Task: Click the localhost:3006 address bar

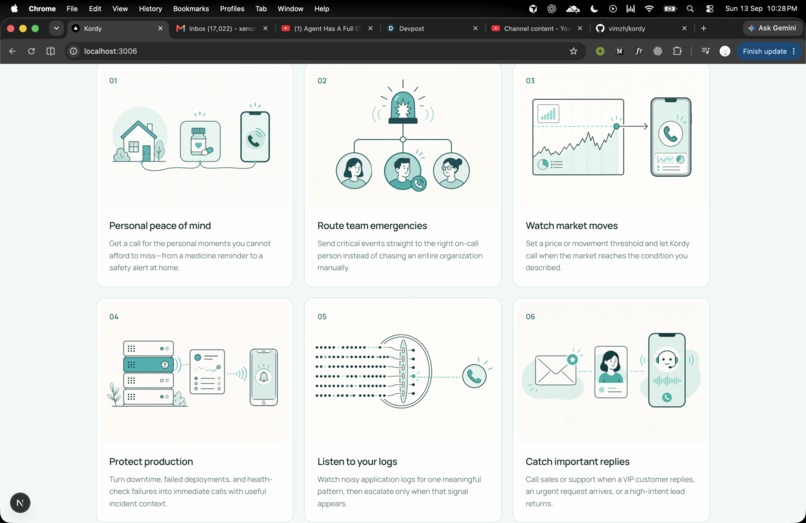Action: coord(324,51)
